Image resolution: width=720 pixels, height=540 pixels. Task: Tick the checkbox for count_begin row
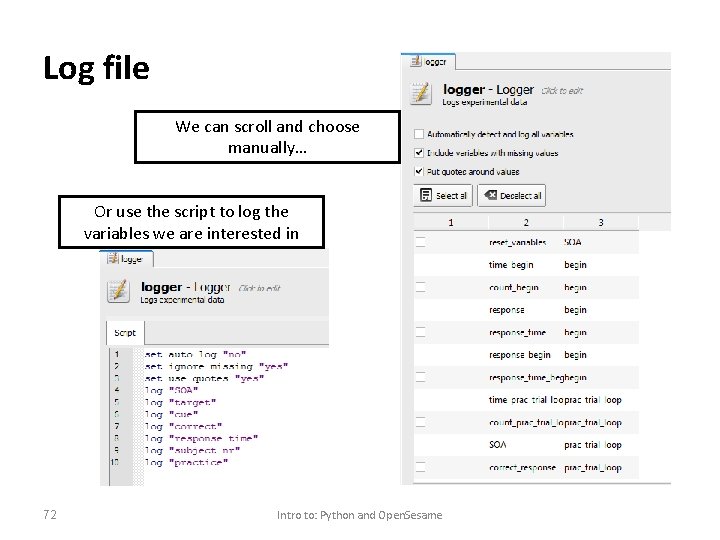click(420, 287)
